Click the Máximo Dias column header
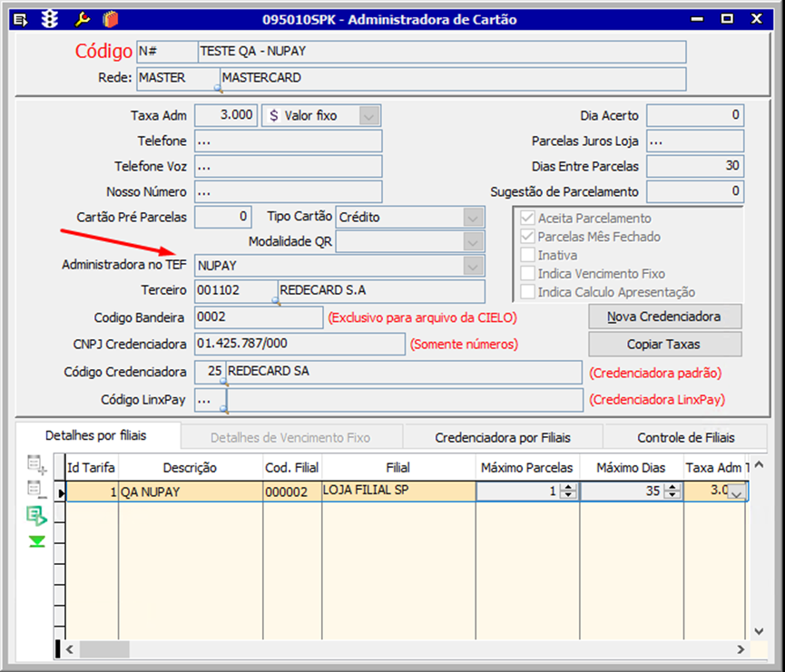This screenshot has height=672, width=785. [632, 468]
